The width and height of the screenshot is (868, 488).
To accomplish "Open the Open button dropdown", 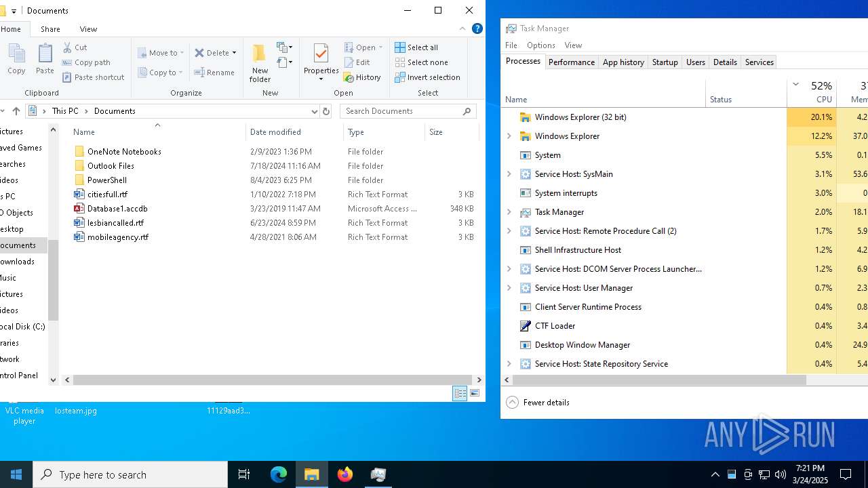I will click(380, 47).
